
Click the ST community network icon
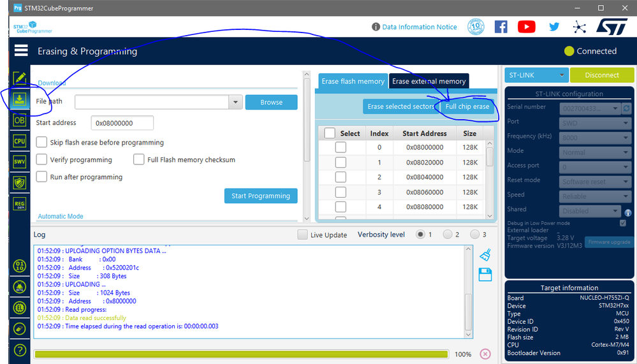580,27
